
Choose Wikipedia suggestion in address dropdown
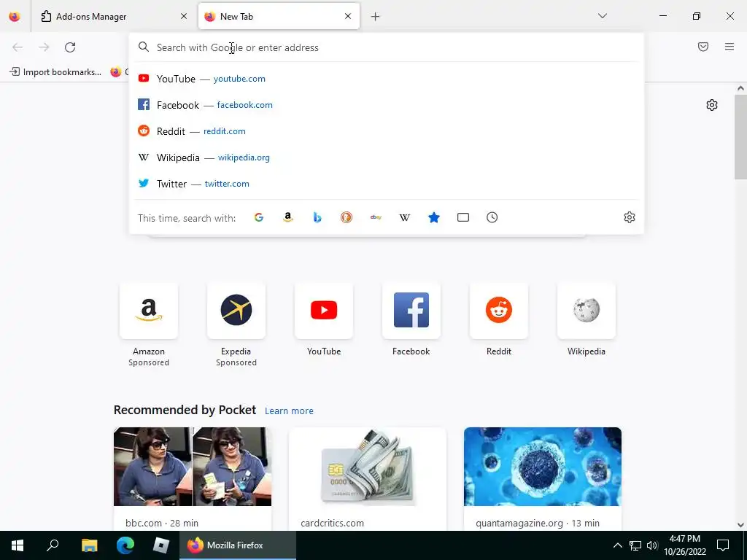[x=387, y=157]
